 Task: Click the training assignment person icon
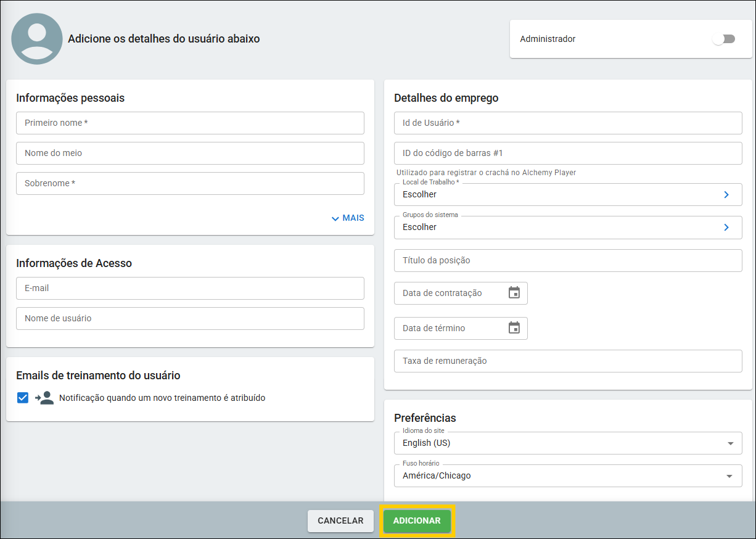coord(44,398)
